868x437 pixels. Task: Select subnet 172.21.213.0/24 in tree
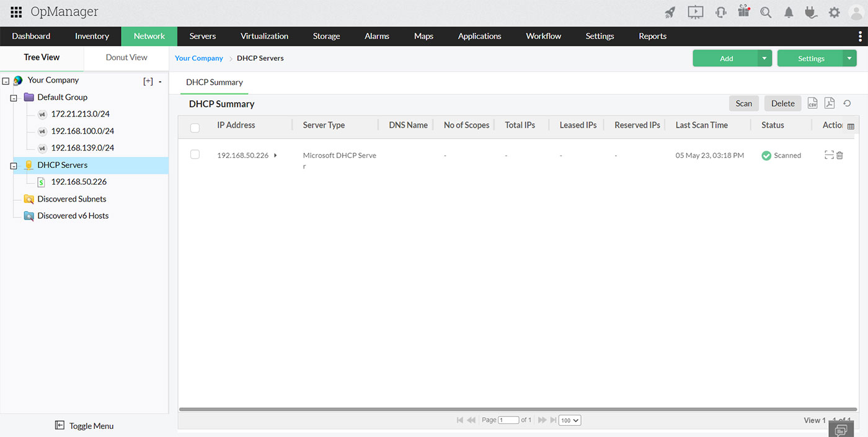80,114
